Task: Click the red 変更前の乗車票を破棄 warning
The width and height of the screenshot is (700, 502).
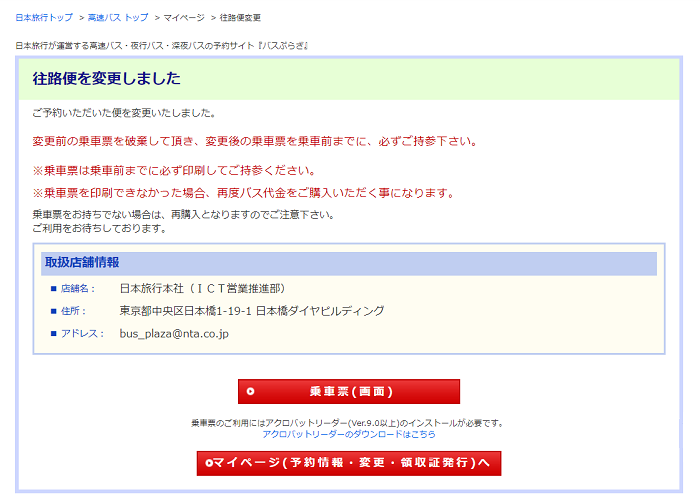Action: pyautogui.click(x=254, y=142)
